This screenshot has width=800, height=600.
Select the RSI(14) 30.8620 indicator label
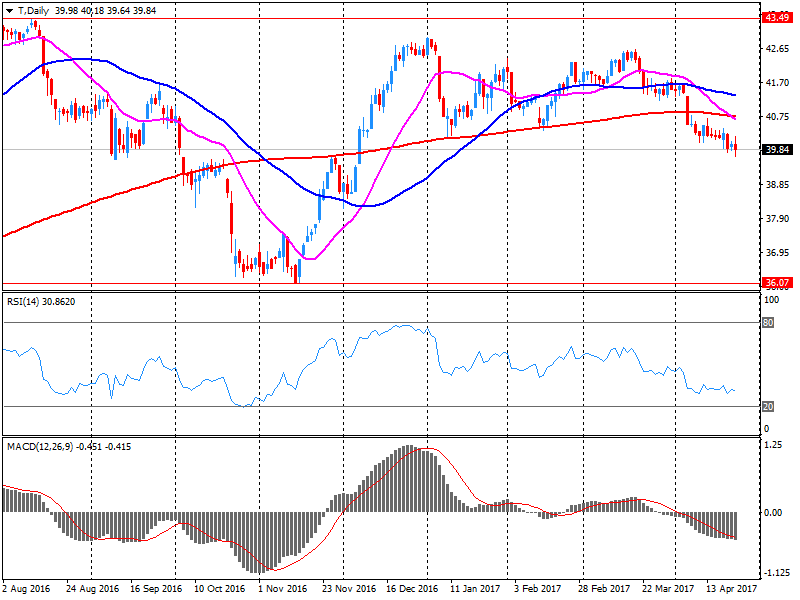pos(41,302)
